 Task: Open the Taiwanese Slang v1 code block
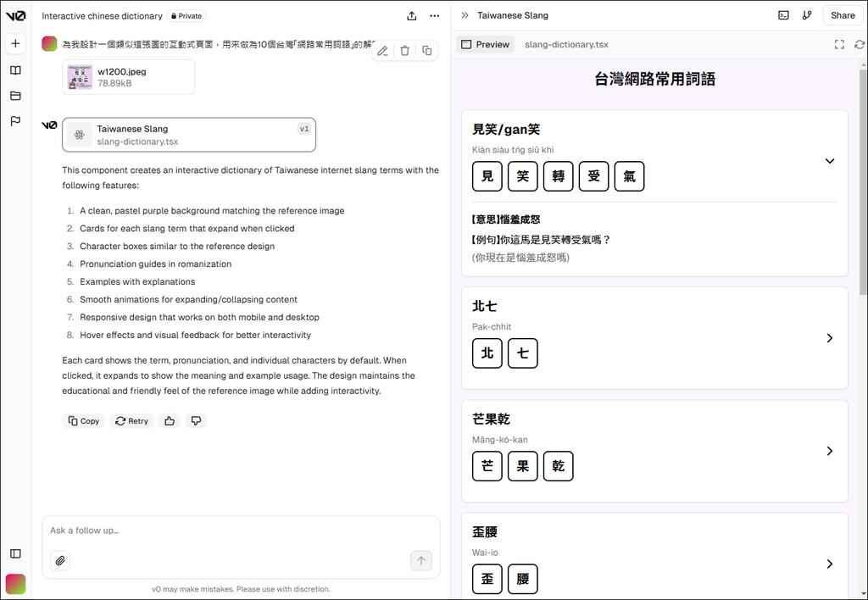189,135
